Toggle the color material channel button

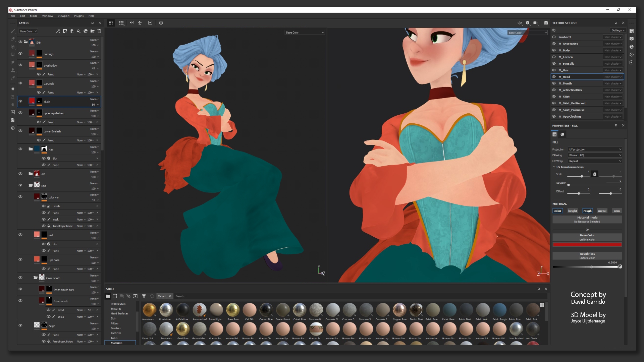tap(558, 211)
